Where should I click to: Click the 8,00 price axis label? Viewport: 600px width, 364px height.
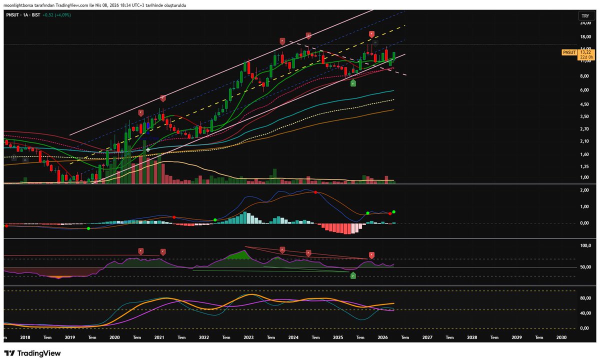pos(584,76)
